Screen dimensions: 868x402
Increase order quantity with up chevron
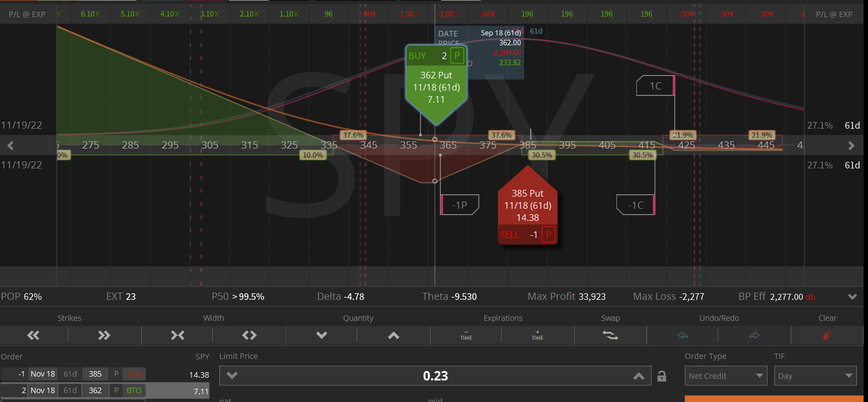point(393,335)
